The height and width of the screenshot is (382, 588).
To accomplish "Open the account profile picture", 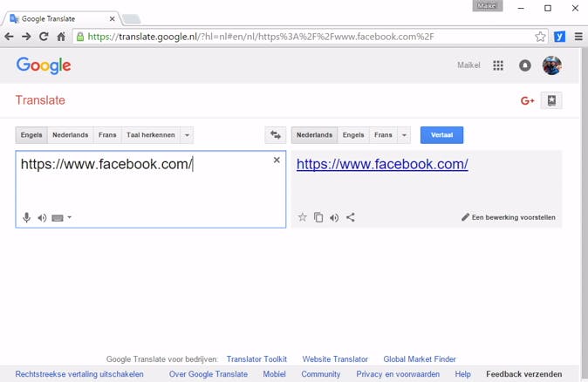I will [x=552, y=65].
